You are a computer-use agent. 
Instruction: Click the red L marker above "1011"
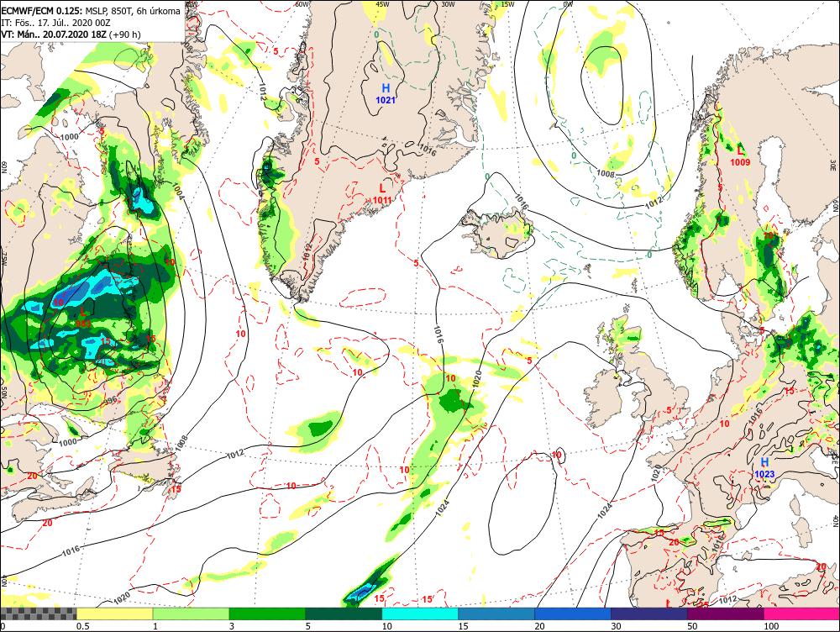[382, 188]
